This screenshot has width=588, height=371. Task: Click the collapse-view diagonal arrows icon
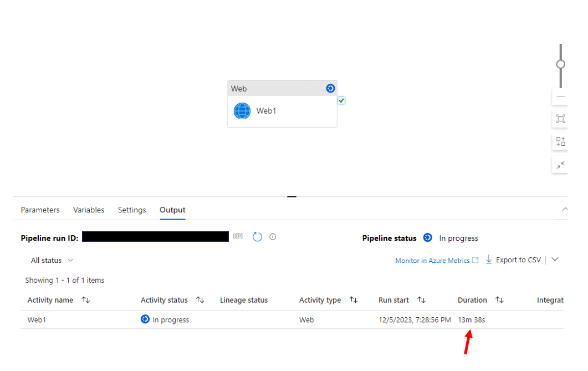click(560, 165)
